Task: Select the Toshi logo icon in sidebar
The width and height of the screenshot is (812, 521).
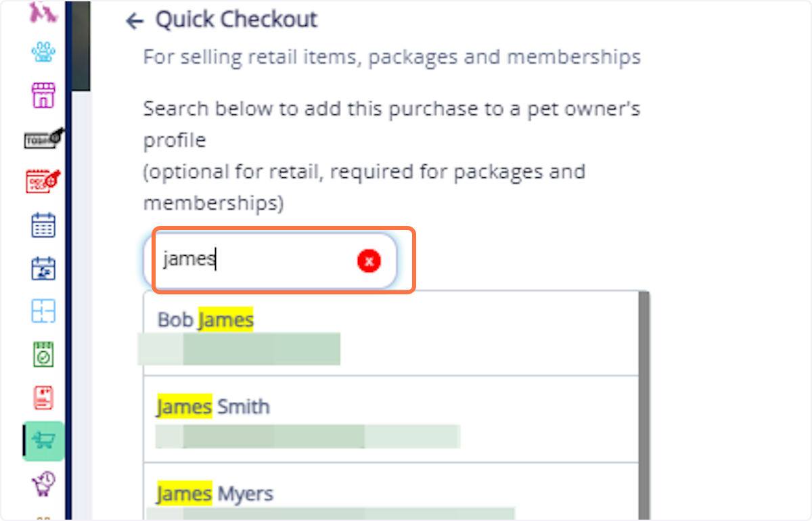Action: tap(43, 139)
